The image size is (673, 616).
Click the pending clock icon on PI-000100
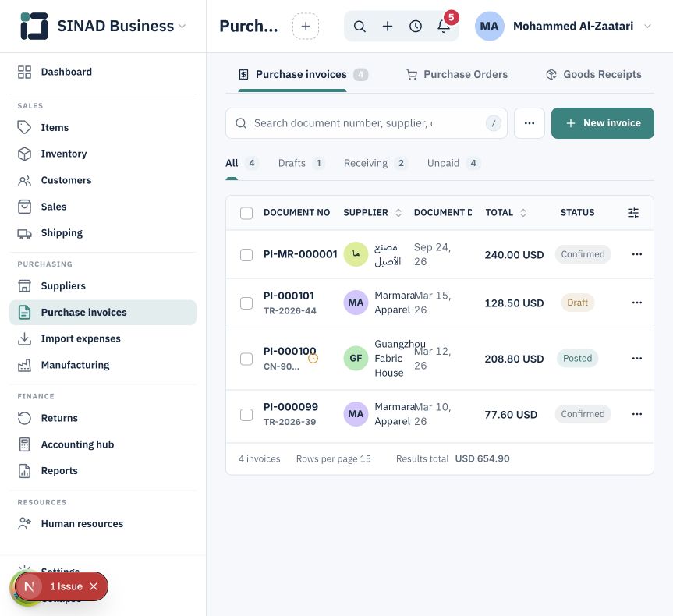point(313,358)
